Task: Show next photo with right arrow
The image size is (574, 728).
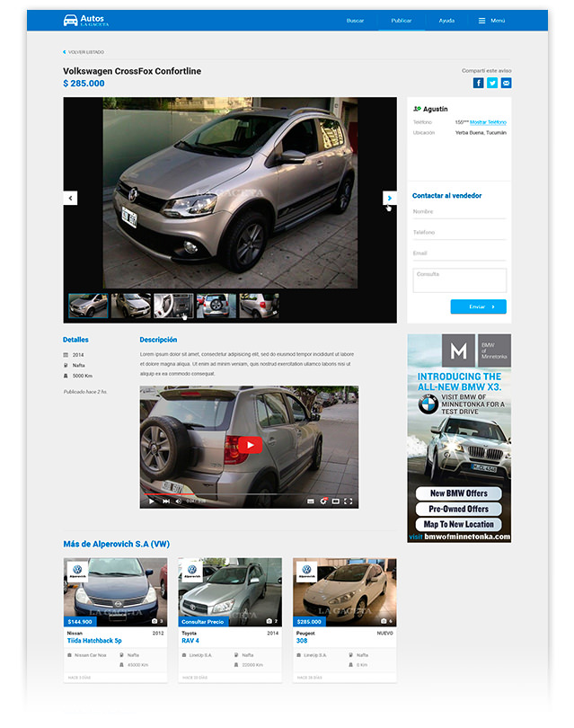Action: [x=389, y=198]
